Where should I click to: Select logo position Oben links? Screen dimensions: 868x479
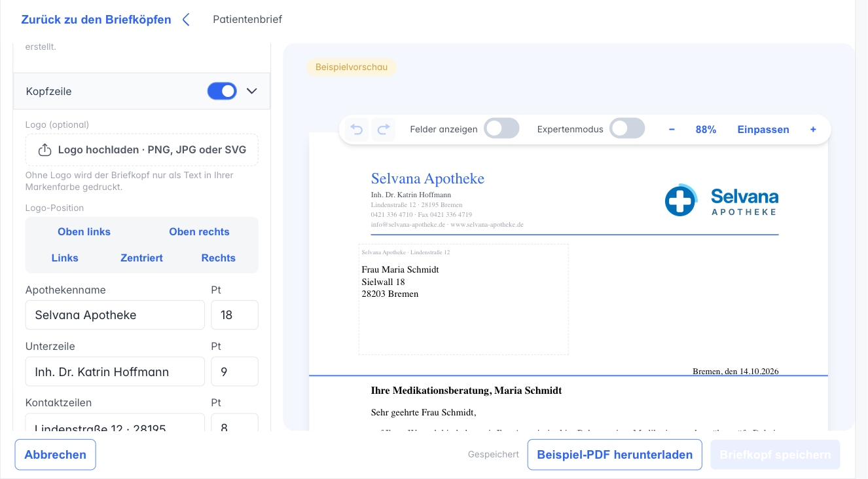84,232
